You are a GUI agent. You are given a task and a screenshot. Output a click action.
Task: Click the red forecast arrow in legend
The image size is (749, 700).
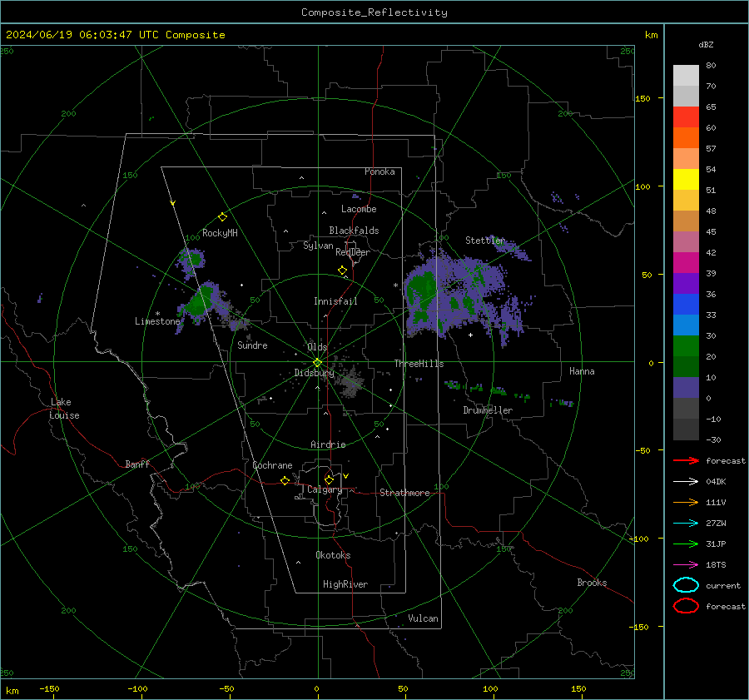tap(686, 460)
